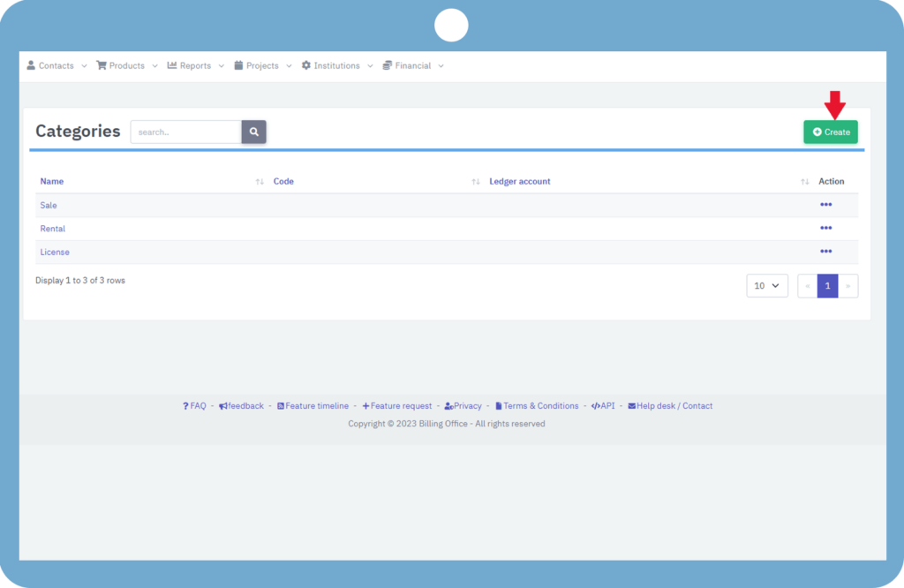The height and width of the screenshot is (588, 904).
Task: Focus the categories search field
Action: tap(186, 132)
